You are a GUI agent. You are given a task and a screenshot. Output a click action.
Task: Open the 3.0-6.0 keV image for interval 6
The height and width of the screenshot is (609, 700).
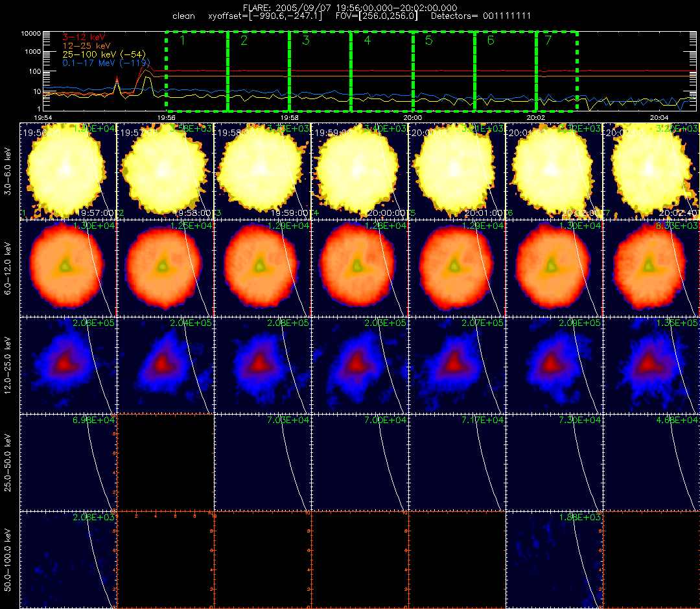[554, 171]
